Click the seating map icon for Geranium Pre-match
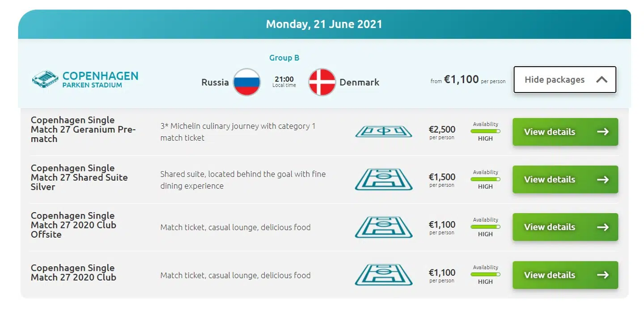This screenshot has height=315, width=644. (384, 131)
